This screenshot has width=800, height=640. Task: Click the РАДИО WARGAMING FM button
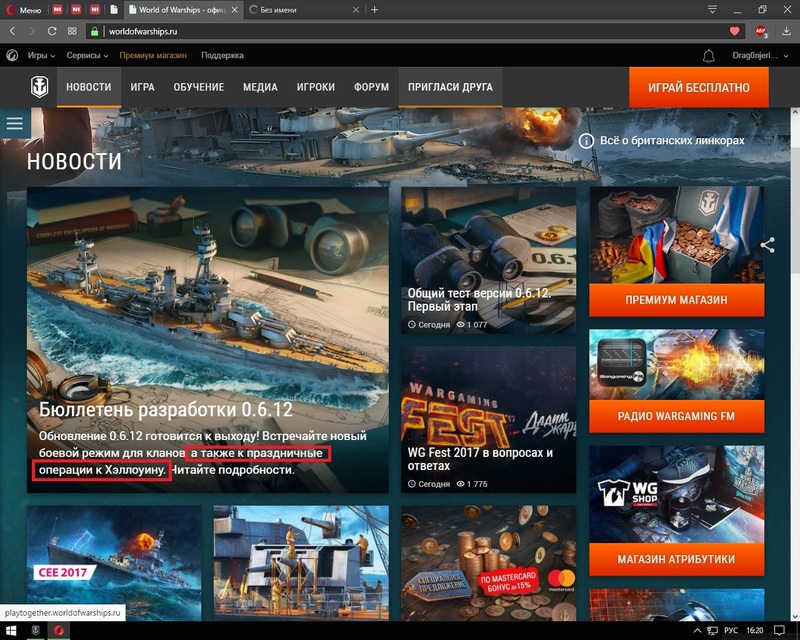coord(677,416)
